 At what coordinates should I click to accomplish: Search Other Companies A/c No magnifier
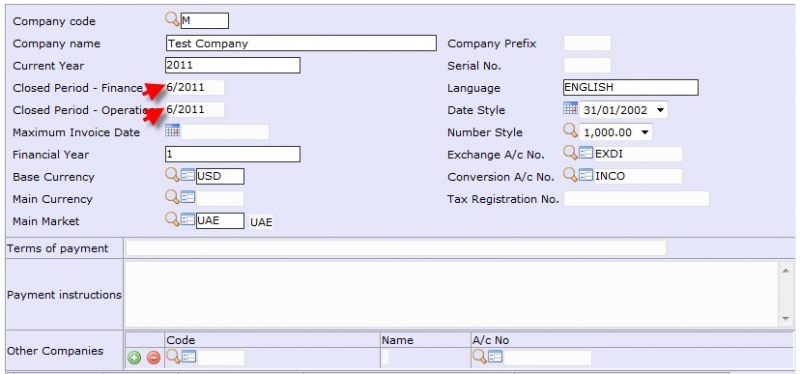[x=480, y=357]
